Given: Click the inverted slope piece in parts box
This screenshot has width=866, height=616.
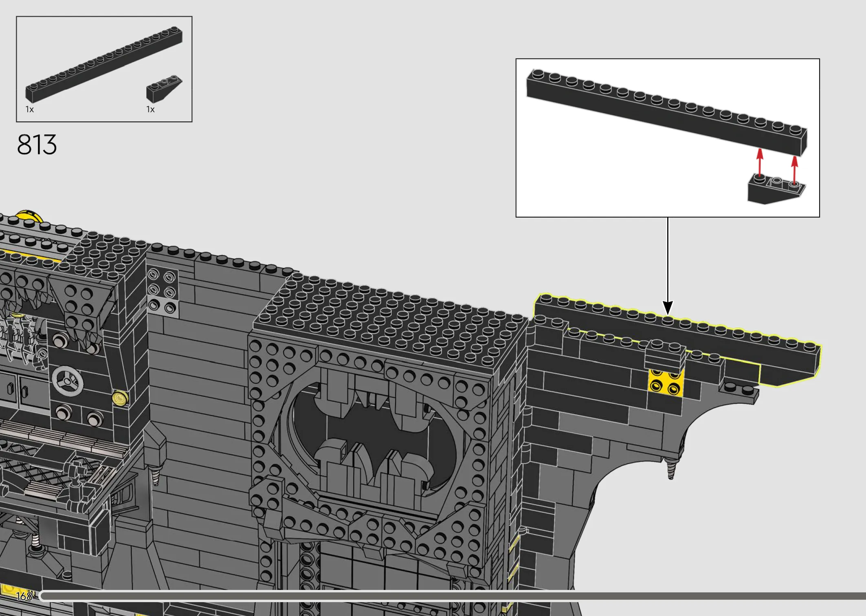Looking at the screenshot, I should (x=164, y=88).
